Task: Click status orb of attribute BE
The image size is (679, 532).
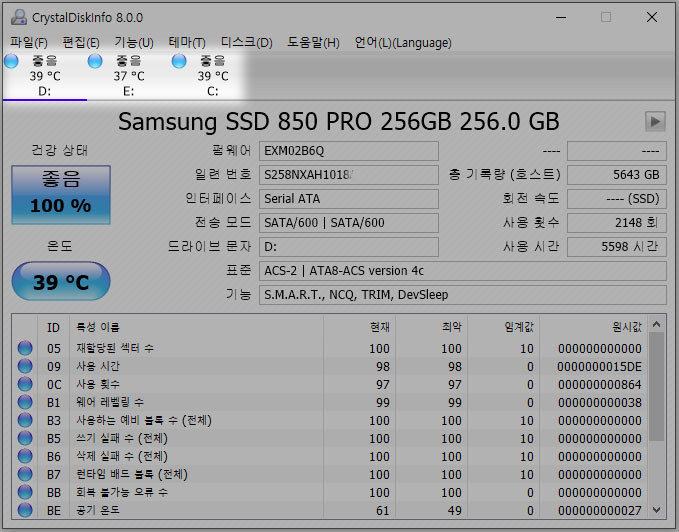Action: [25, 510]
